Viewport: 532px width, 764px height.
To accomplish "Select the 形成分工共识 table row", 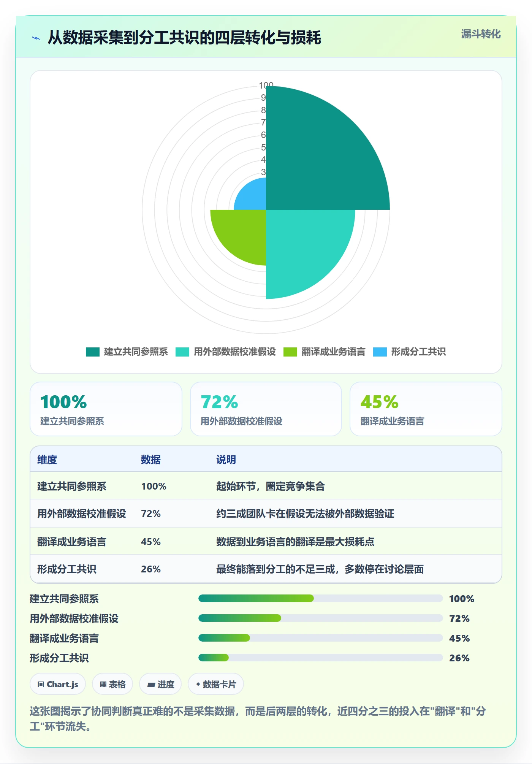I will click(x=266, y=569).
